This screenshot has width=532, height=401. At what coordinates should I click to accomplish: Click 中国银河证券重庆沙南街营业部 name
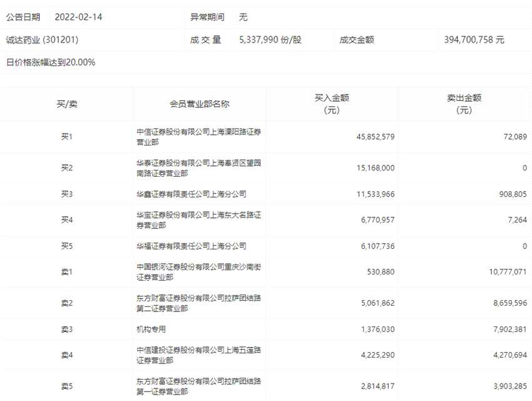tap(199, 272)
